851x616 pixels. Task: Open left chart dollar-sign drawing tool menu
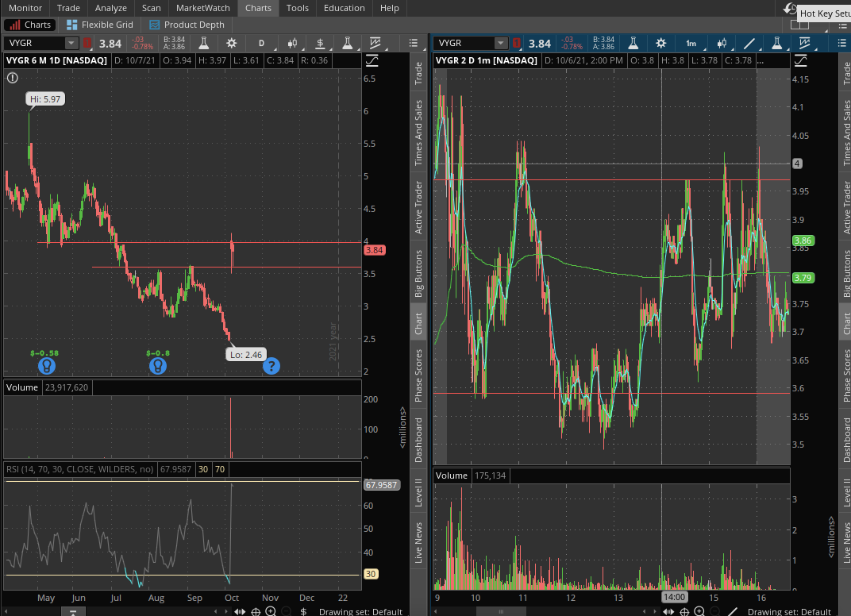coord(320,43)
